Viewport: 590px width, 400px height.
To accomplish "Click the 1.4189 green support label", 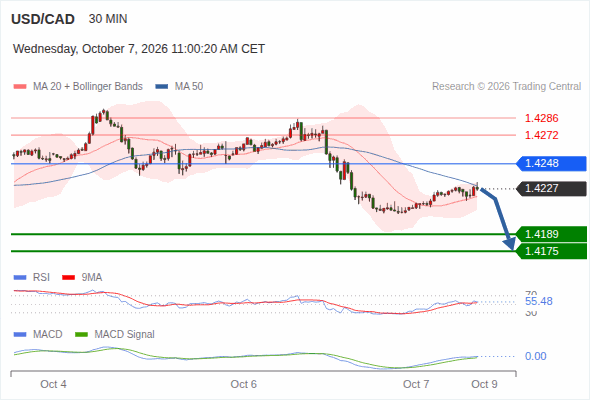I will (x=551, y=234).
